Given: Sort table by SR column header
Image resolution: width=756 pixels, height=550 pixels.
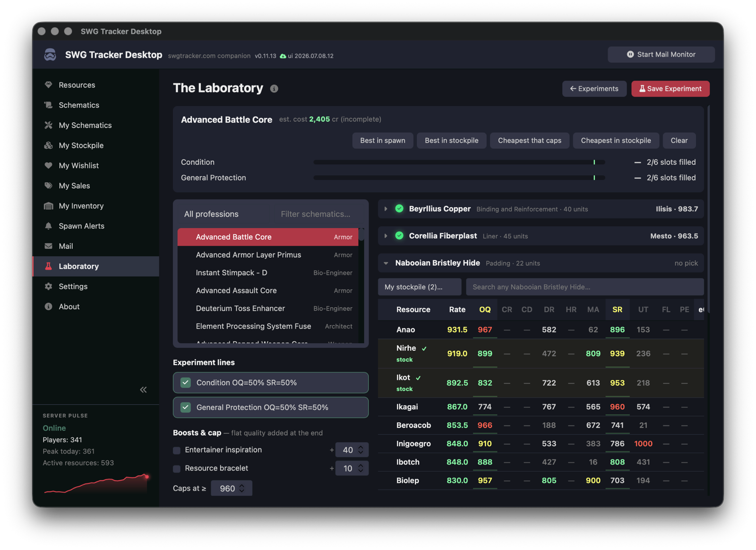Looking at the screenshot, I should coord(617,310).
